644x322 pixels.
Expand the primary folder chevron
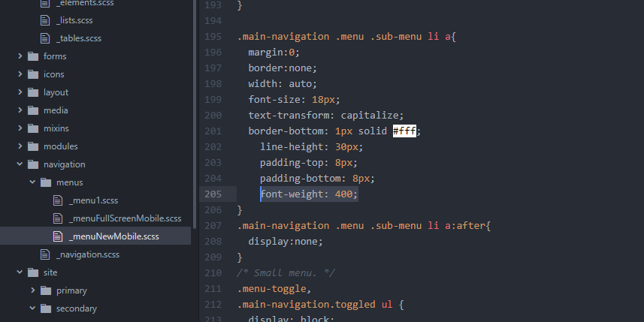click(32, 290)
